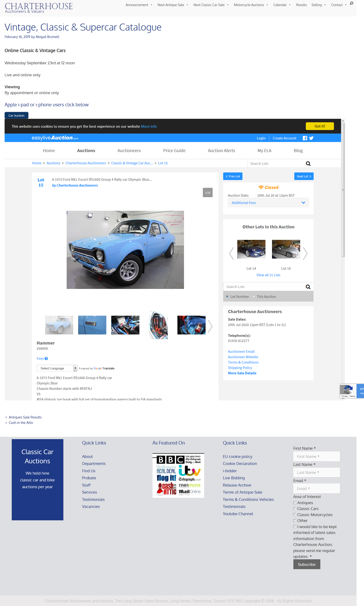Expand the Announcement menu
Screen dimensions: 364x606
139,5
